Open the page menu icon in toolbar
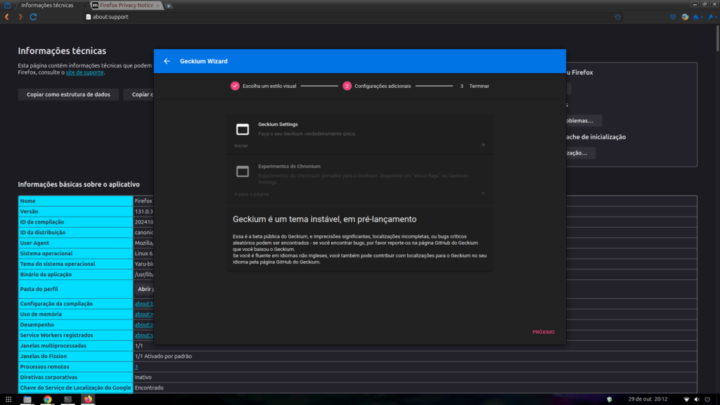 [698, 17]
